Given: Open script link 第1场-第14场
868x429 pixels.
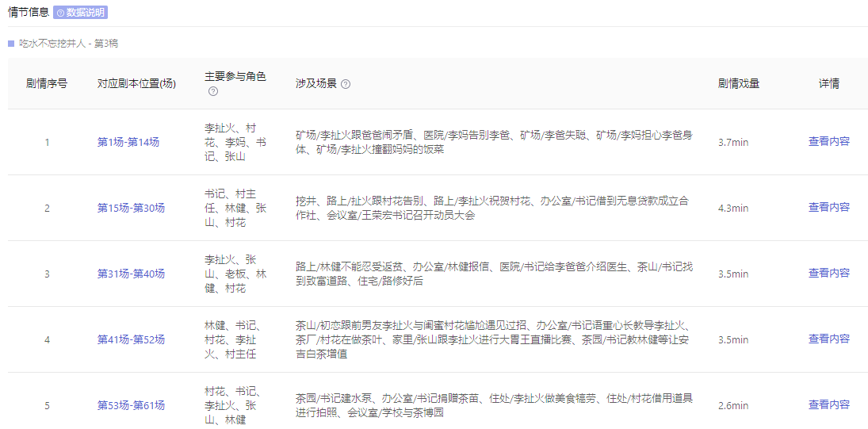Looking at the screenshot, I should click(x=128, y=142).
